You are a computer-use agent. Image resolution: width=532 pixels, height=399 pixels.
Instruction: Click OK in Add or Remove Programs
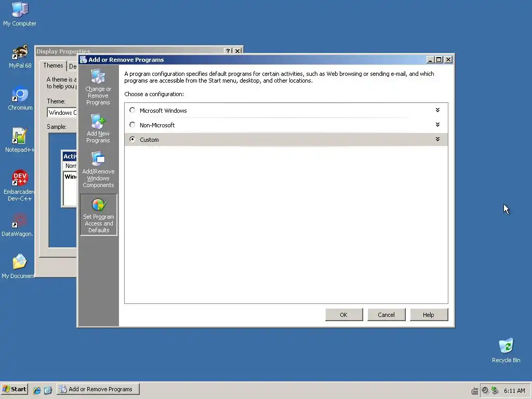344,314
